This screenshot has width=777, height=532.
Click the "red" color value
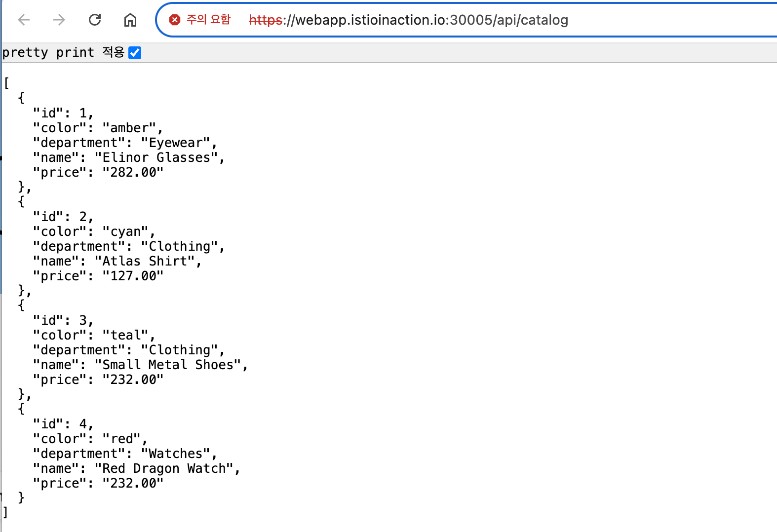[x=121, y=439]
